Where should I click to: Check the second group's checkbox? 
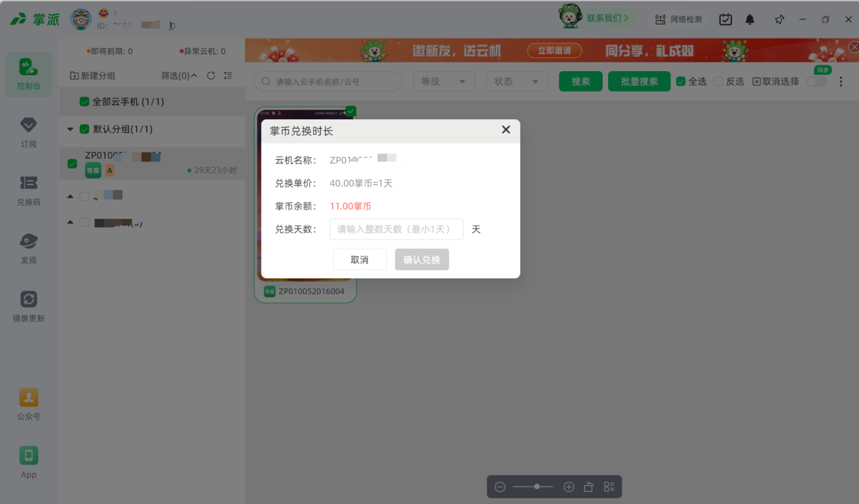84,196
